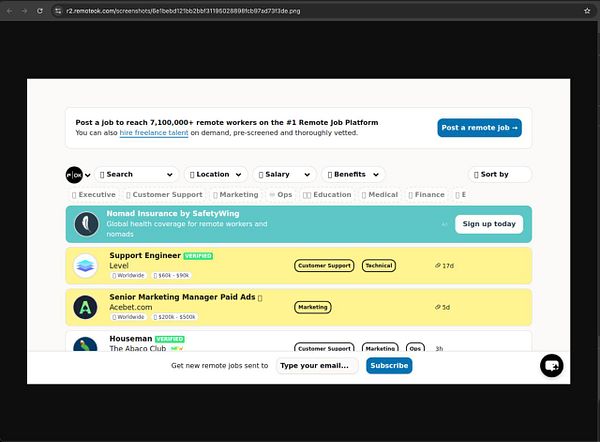Select the Education category tab
This screenshot has height=442, width=600.
click(x=327, y=195)
